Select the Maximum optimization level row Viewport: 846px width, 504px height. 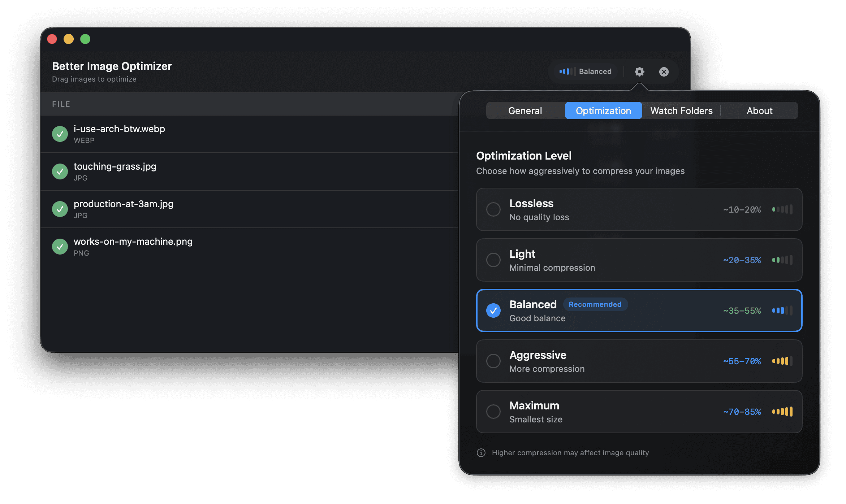(639, 411)
